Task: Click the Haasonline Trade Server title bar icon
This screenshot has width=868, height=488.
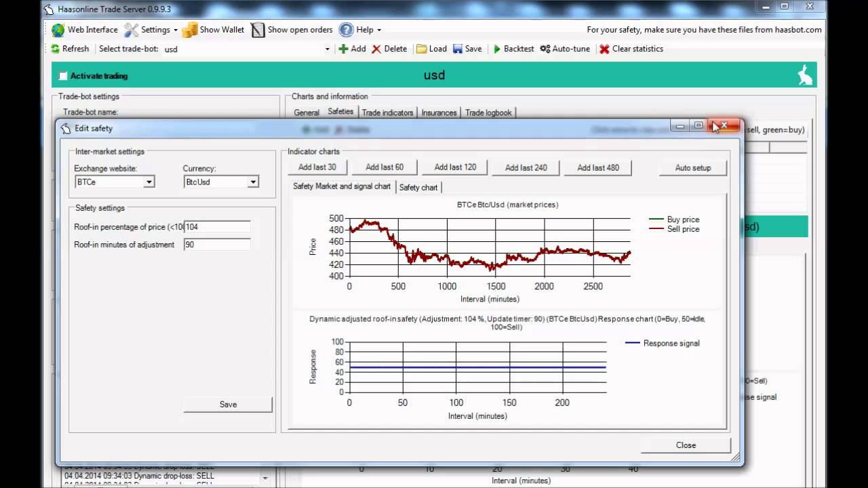Action: click(49, 9)
